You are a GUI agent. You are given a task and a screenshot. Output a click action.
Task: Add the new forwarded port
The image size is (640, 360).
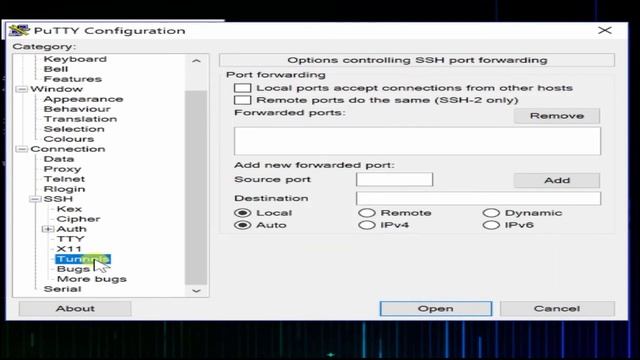(557, 180)
